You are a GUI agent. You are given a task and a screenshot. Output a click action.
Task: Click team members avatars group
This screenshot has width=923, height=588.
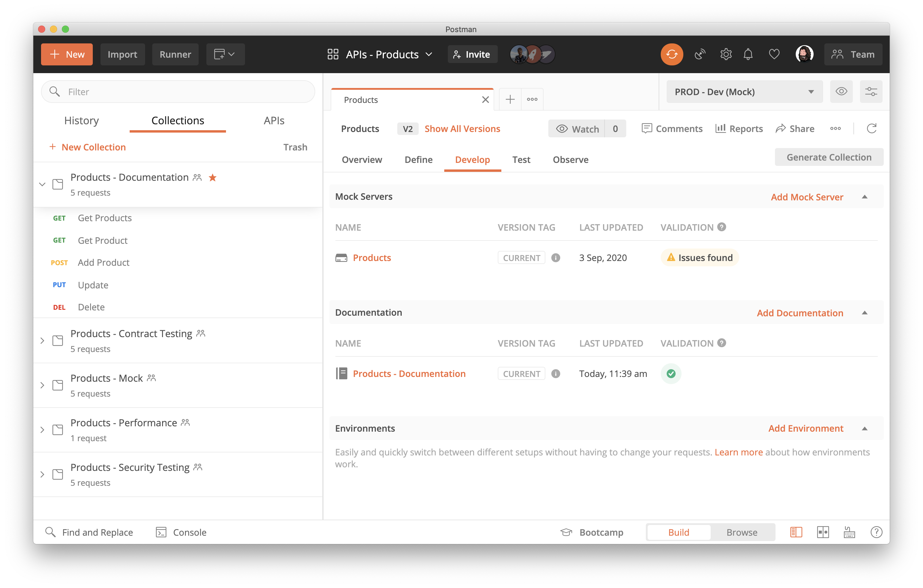(532, 54)
